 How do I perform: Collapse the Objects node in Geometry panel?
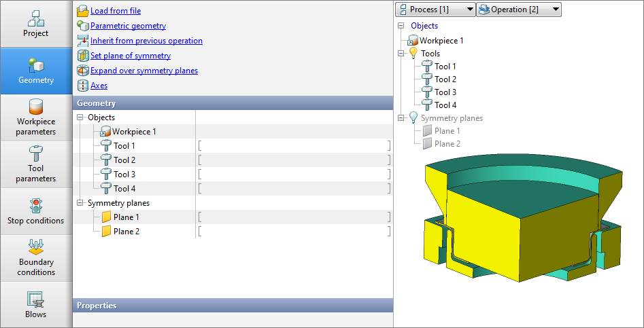pyautogui.click(x=80, y=117)
